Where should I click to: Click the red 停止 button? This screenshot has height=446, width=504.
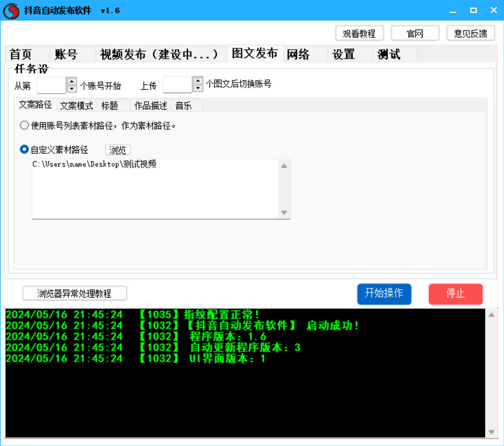click(x=456, y=294)
